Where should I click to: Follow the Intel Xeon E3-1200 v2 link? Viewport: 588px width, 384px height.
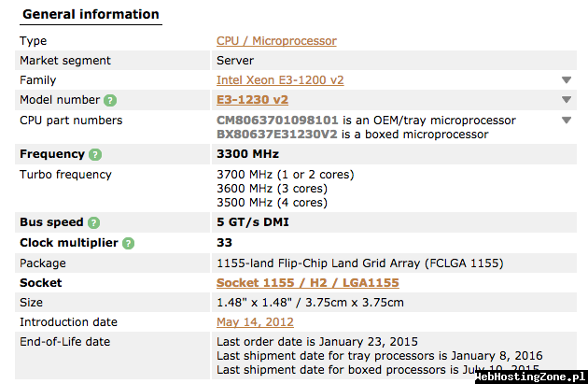pos(280,80)
